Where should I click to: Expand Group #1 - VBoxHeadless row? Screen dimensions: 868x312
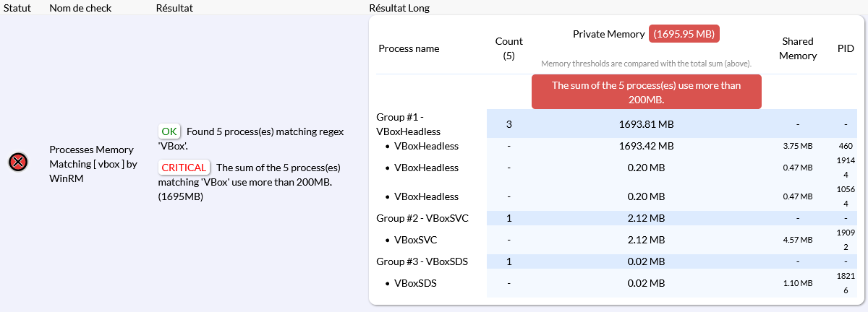pyautogui.click(x=408, y=124)
